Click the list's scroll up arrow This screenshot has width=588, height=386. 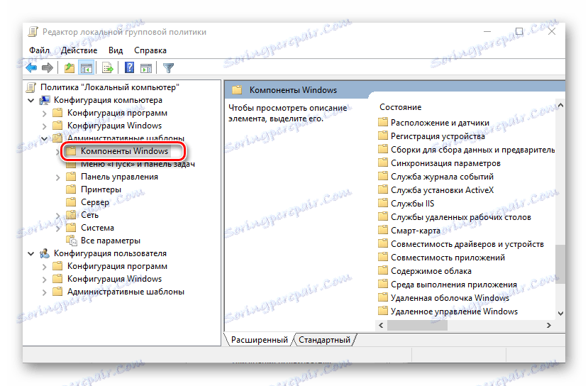click(560, 106)
